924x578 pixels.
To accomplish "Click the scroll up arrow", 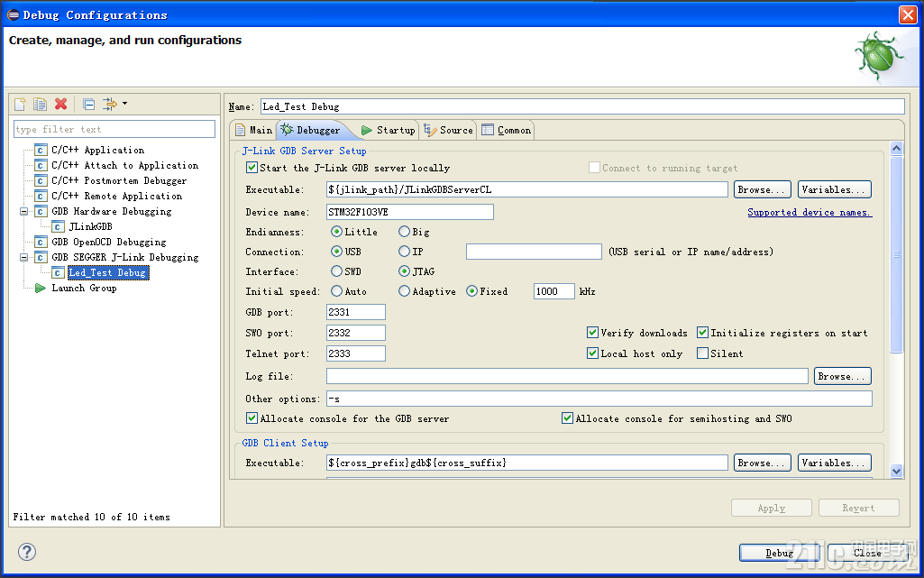I will [x=896, y=148].
